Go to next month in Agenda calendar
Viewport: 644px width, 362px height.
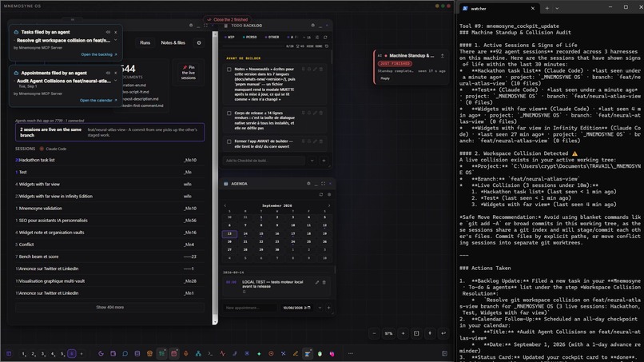pyautogui.click(x=329, y=205)
